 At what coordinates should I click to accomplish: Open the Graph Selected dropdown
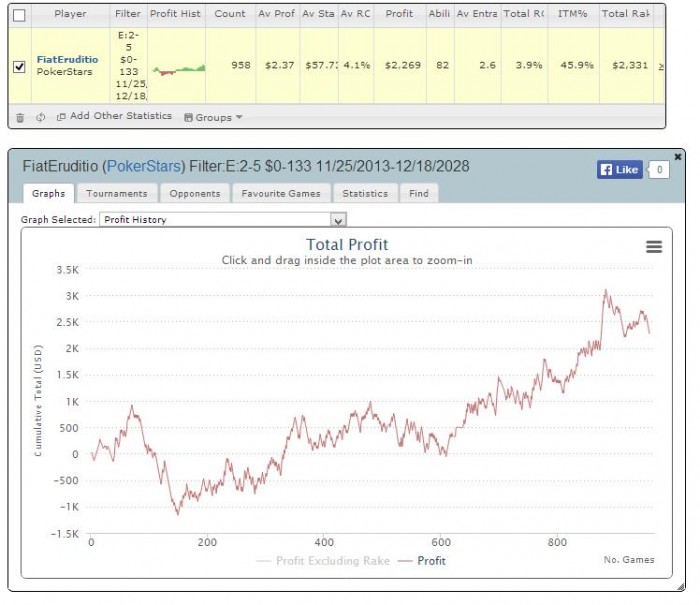[x=223, y=220]
